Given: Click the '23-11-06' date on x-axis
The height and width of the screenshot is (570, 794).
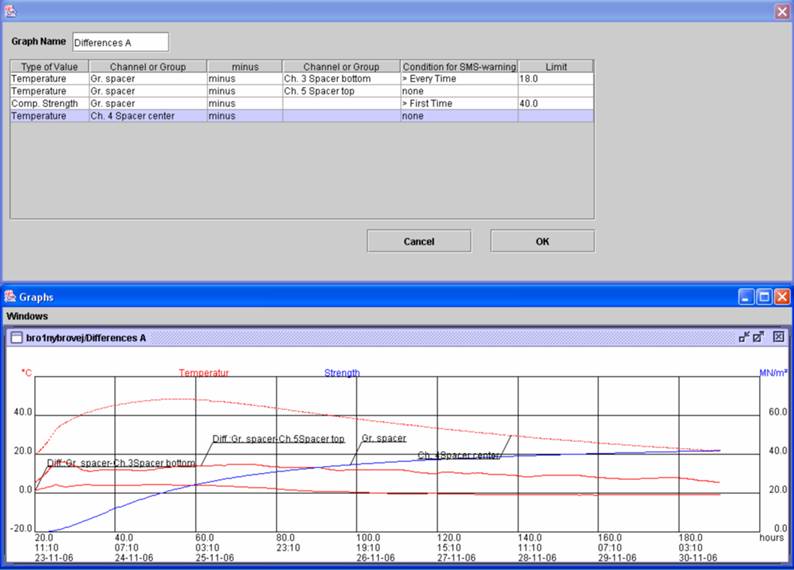Looking at the screenshot, I should point(54,557).
